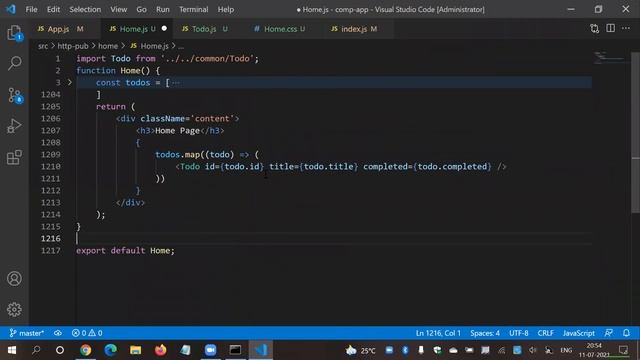Open the Search view in activity bar

click(15, 63)
